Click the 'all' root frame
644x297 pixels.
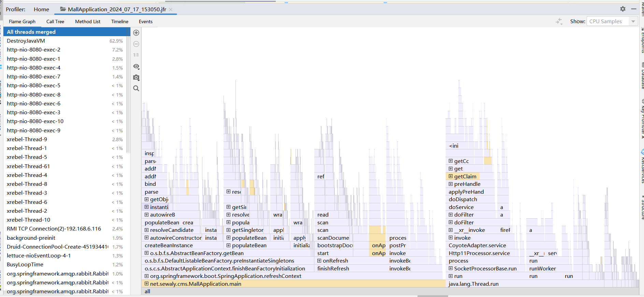tap(390, 292)
